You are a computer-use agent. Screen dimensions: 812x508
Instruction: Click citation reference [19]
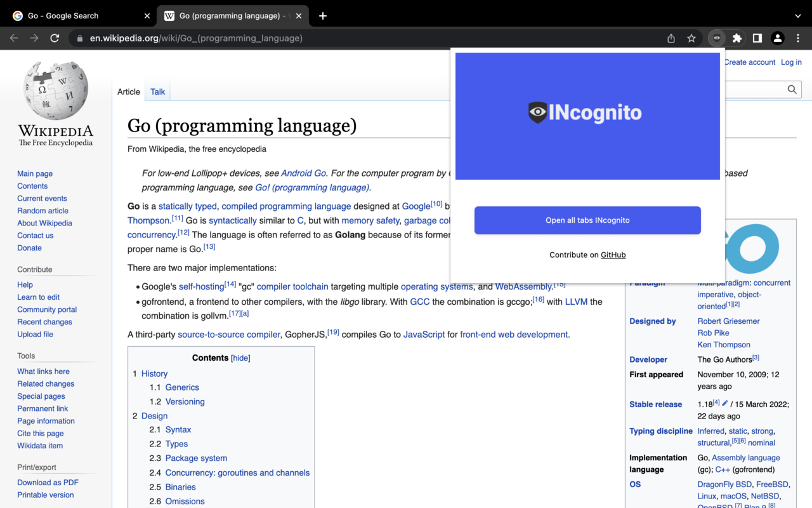pyautogui.click(x=333, y=331)
